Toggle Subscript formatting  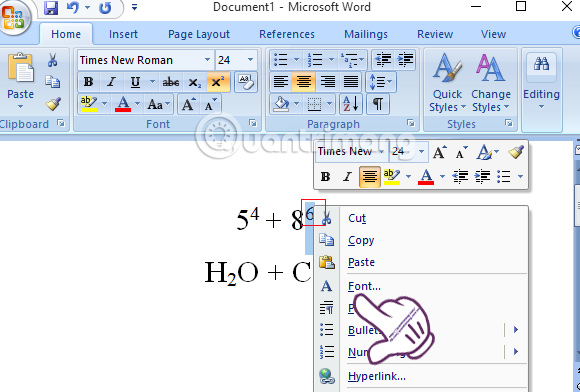coord(195,82)
